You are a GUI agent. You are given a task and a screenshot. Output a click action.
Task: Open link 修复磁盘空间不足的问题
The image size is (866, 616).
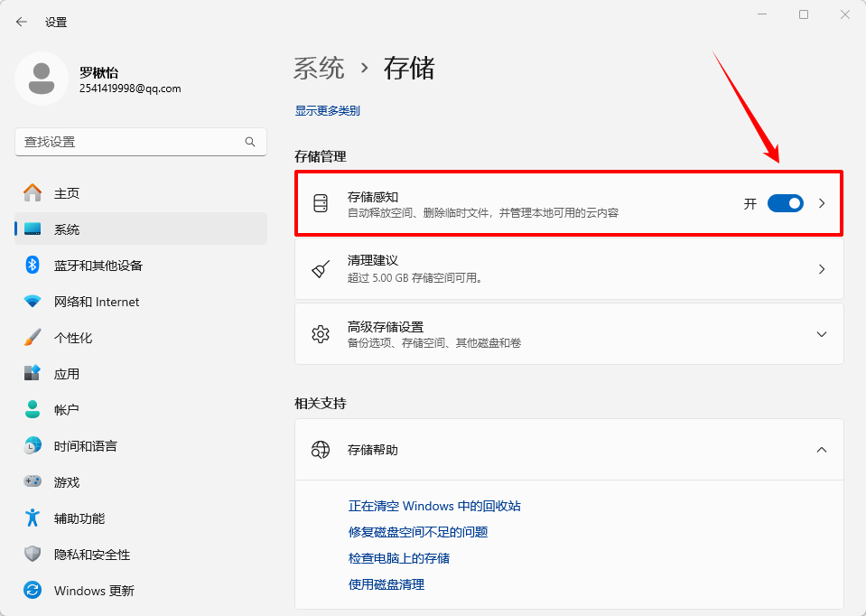(418, 531)
